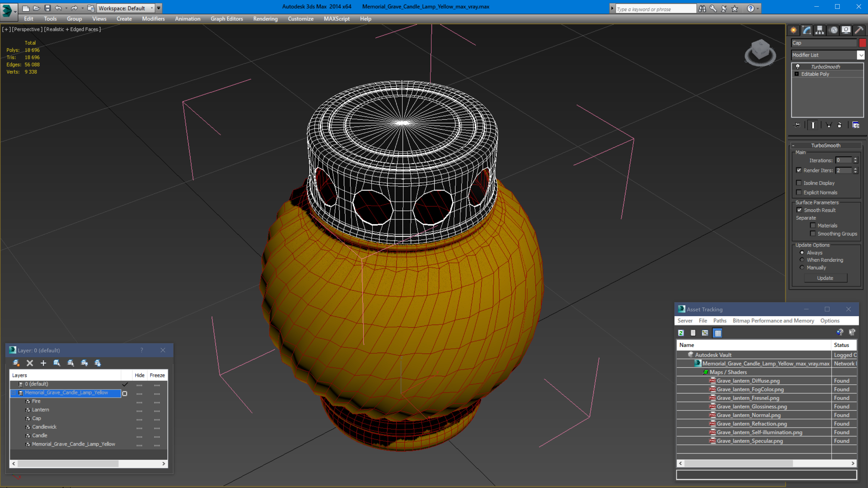Click the Open File folder icon
Viewport: 868px width, 488px height.
click(x=36, y=8)
